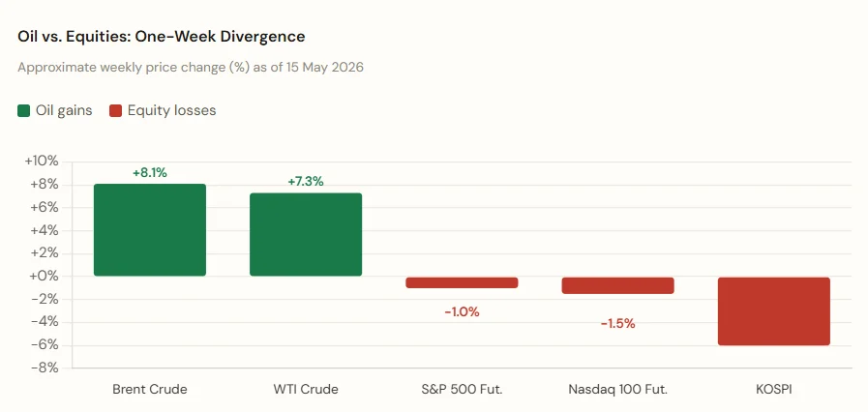
Task: Click the WTI Crude axis label
Action: [x=306, y=390]
